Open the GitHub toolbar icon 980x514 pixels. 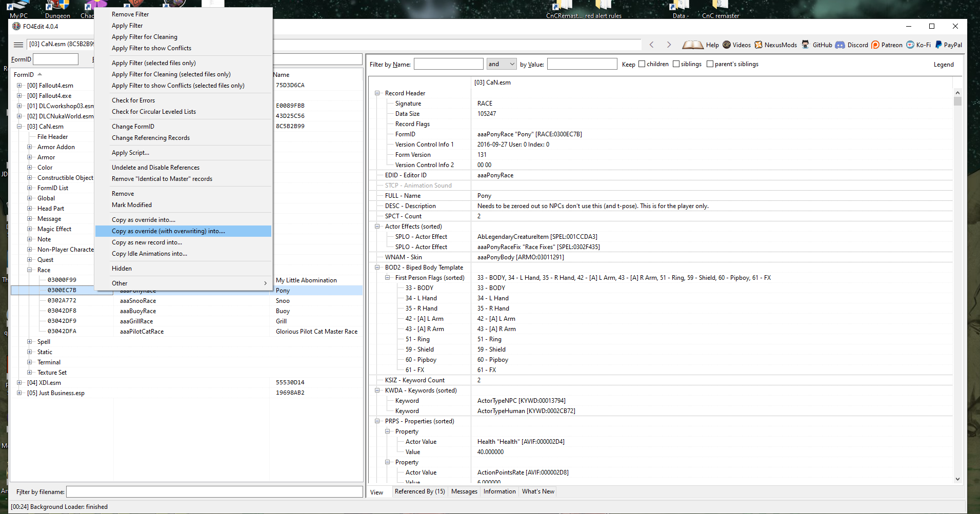click(x=805, y=45)
